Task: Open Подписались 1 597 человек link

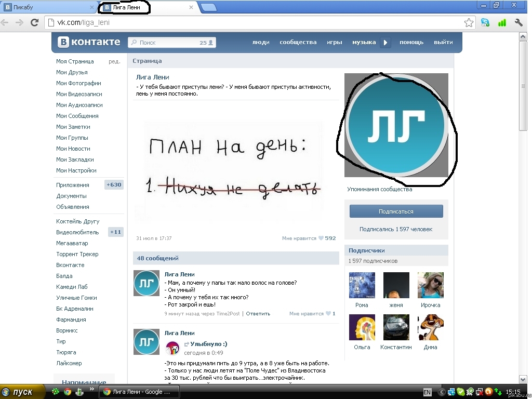Action: (x=396, y=229)
